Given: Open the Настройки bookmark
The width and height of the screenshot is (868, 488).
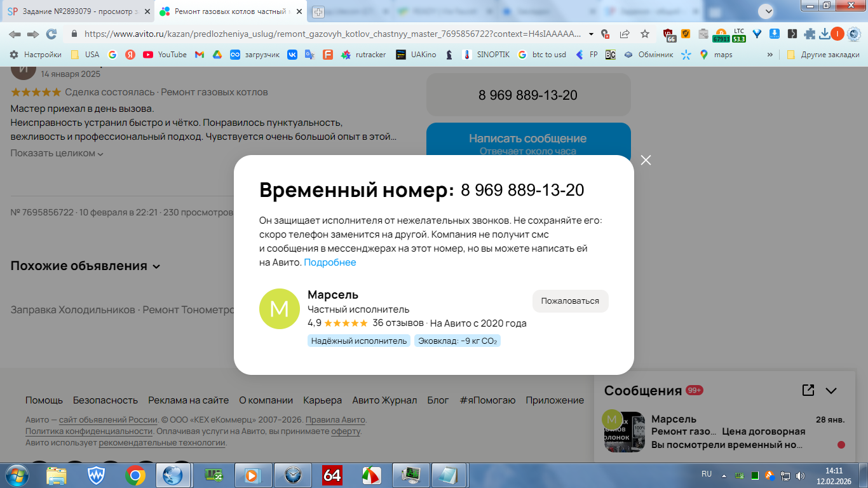Looking at the screenshot, I should [36, 55].
